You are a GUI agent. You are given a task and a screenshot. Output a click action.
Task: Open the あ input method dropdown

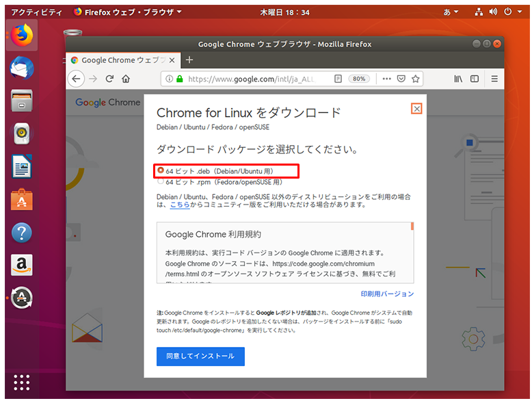451,12
